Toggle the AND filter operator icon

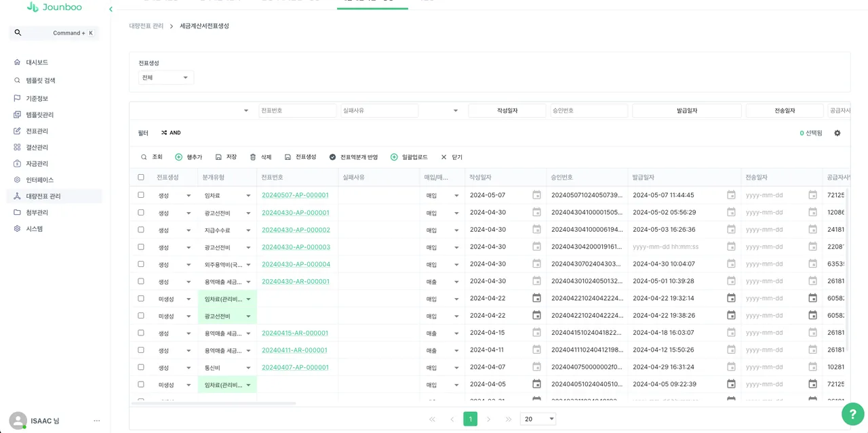coord(164,133)
